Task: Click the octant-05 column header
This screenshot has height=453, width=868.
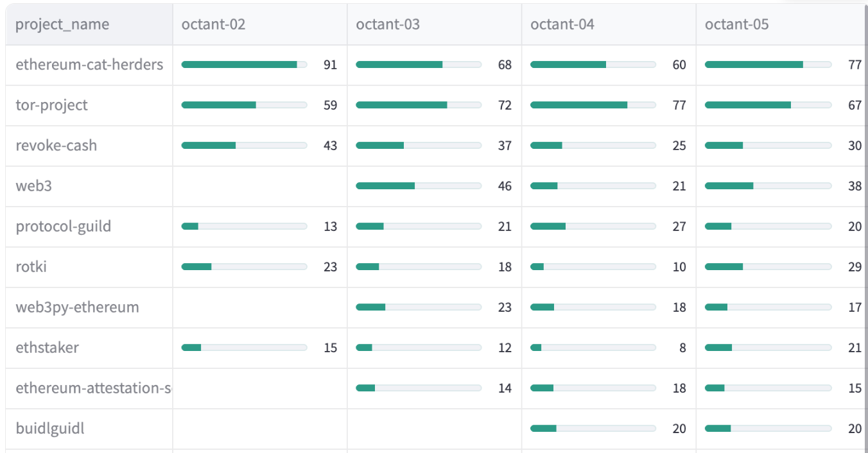Action: [737, 25]
